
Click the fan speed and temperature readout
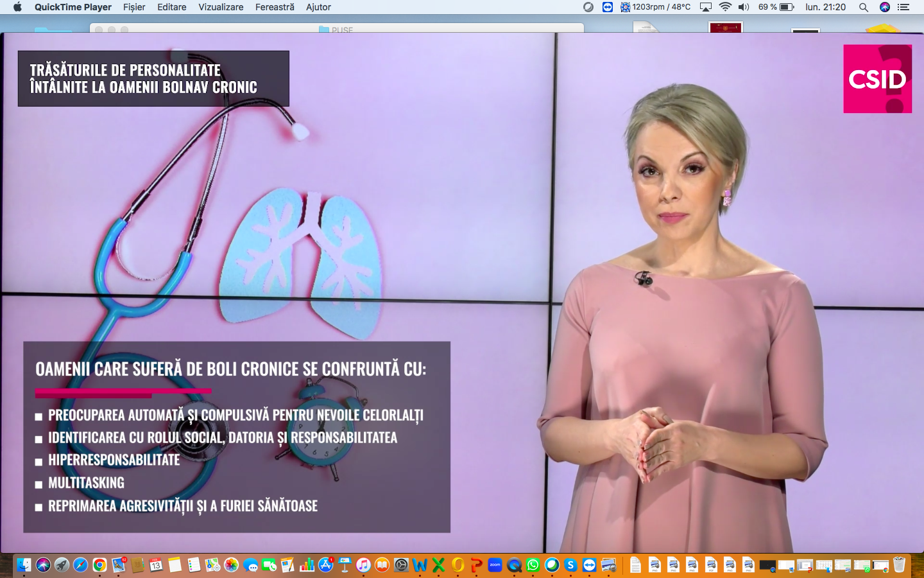pos(655,7)
